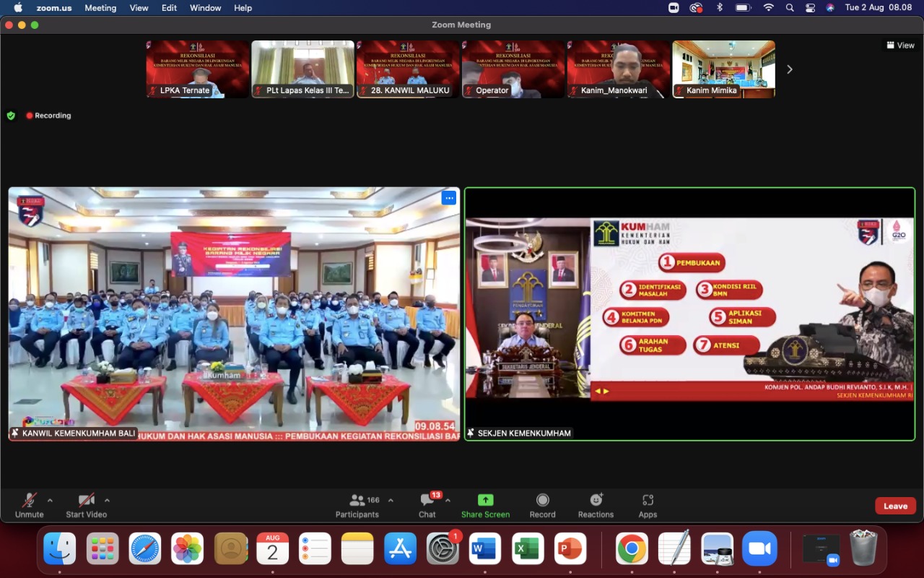Open the Meeting menu in menu bar
The image size is (924, 578).
[100, 8]
